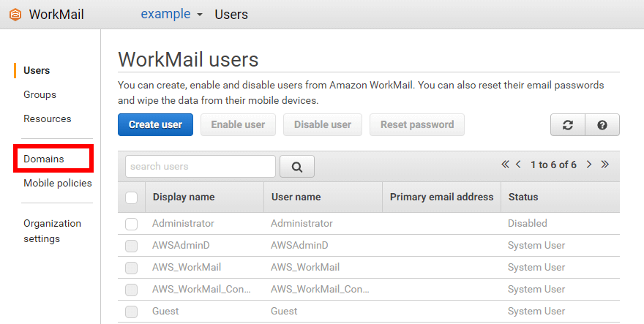Check the Administrator user checkbox
This screenshot has height=324, width=644.
click(132, 224)
